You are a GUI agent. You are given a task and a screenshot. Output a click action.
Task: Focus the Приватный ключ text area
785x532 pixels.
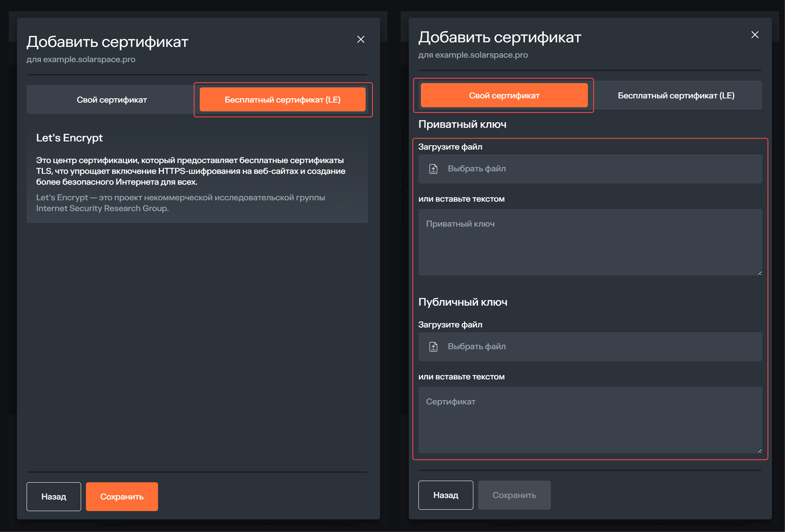(590, 242)
